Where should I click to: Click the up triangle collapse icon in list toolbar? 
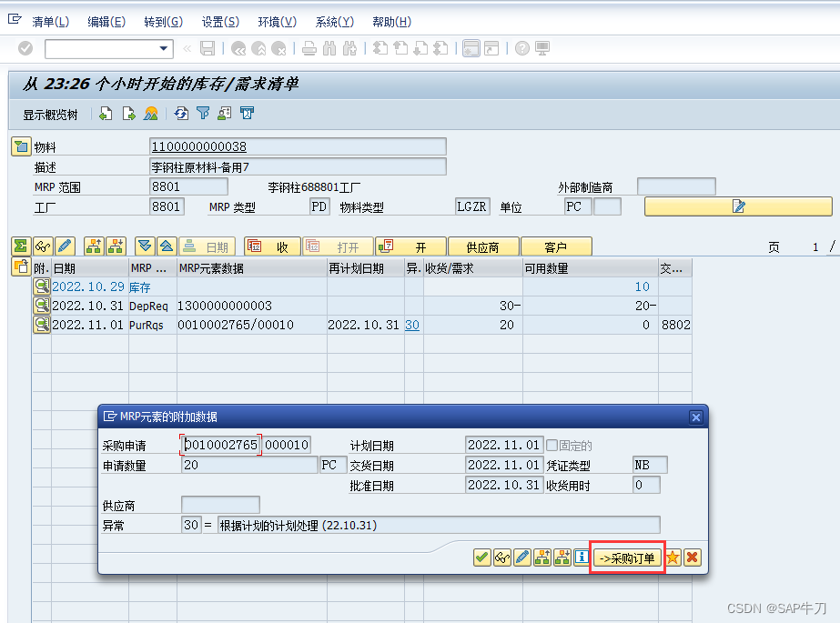coord(167,246)
